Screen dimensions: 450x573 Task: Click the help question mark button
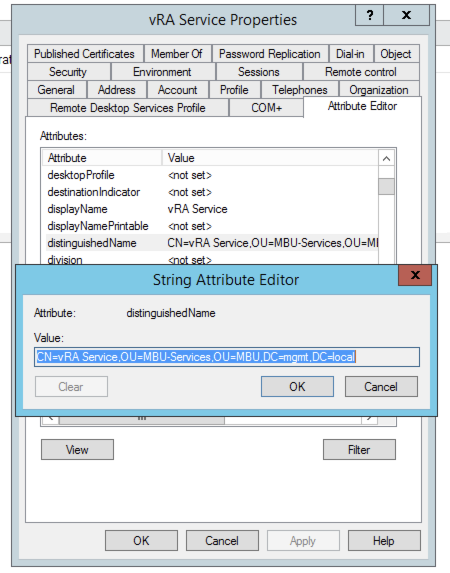tap(370, 16)
